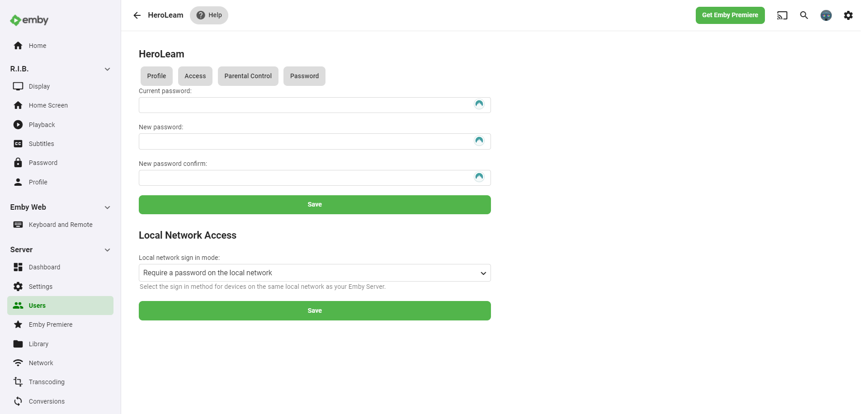The image size is (868, 414).
Task: Focus the Current password field
Action: 315,105
